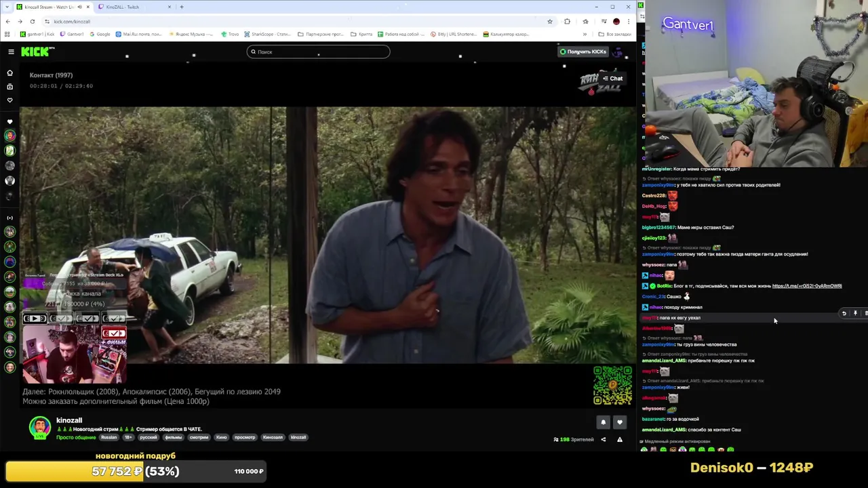Screen dimensions: 868x488
Task: Go forward in browser
Action: point(20,22)
